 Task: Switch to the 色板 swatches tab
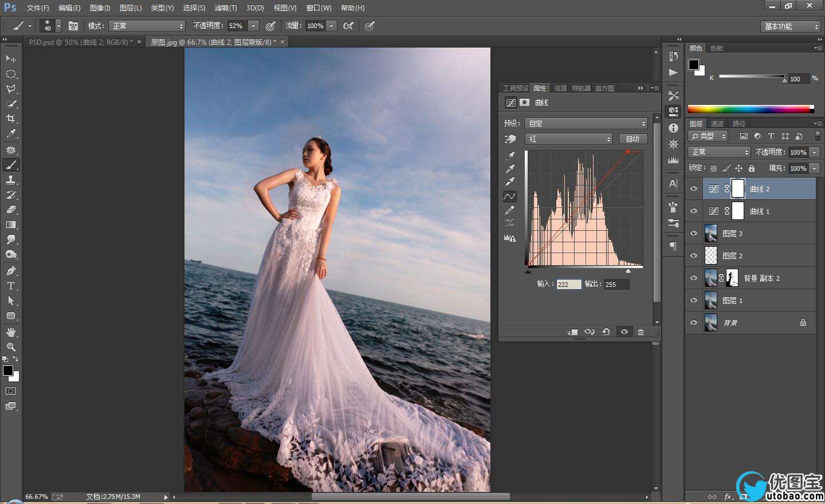click(717, 48)
